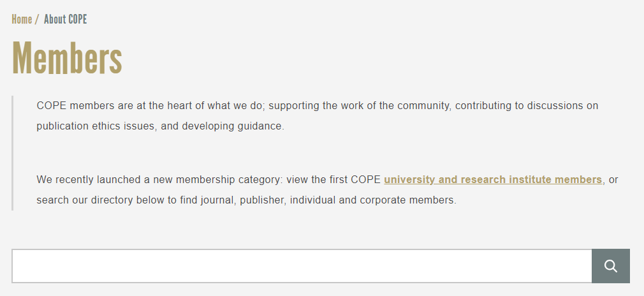The height and width of the screenshot is (296, 644).
Task: Click the phrase "publication ethics issues"
Action: 96,126
